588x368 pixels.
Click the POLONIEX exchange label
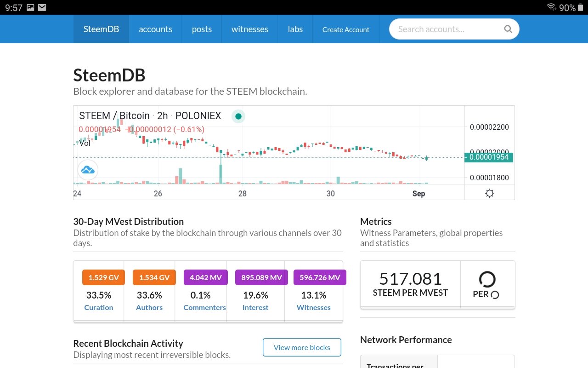pyautogui.click(x=198, y=116)
